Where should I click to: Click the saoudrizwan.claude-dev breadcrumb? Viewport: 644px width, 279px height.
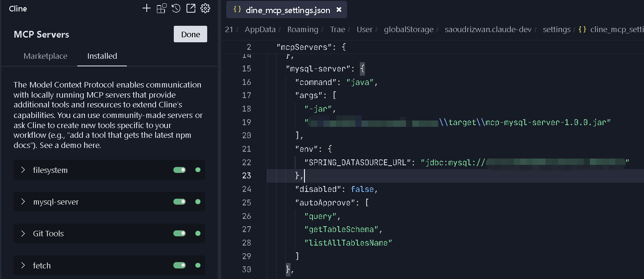tap(488, 30)
